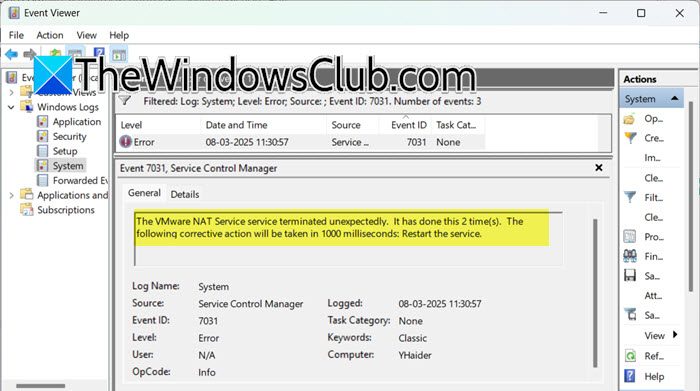Collapse the Windows Logs tree node
Viewport: 700px width, 391px height.
coord(12,107)
